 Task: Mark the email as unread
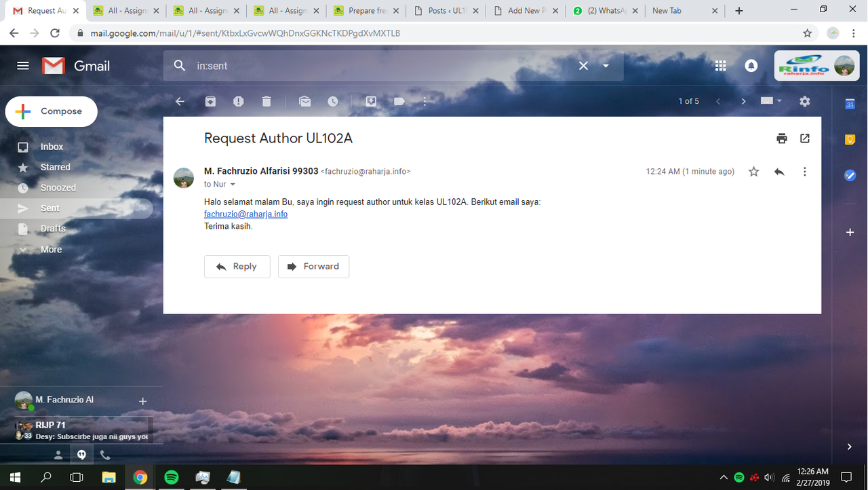(304, 100)
